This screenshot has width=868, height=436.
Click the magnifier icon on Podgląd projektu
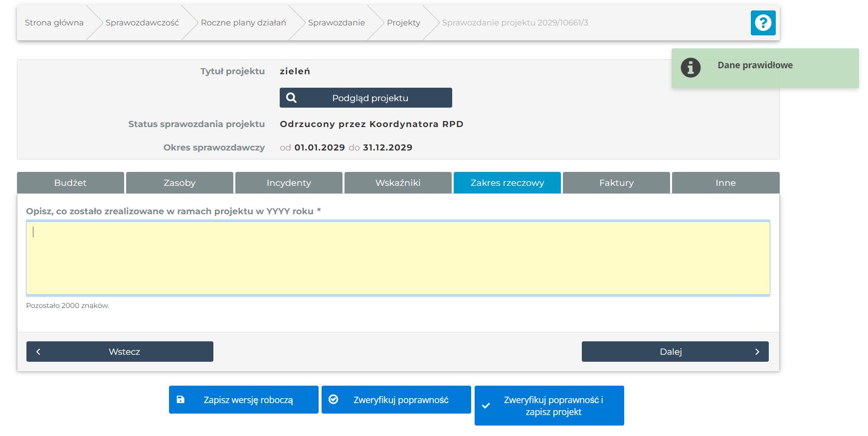click(x=292, y=98)
